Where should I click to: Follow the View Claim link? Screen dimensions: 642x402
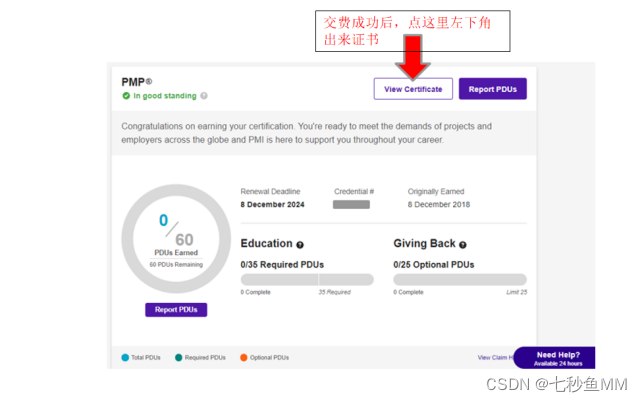(495, 357)
